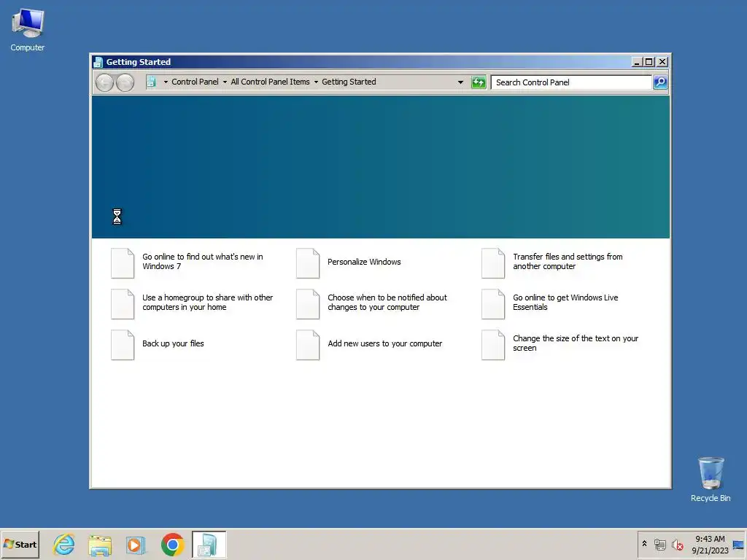Expand the arrow after All Control Panel Items
This screenshot has width=747, height=560.
pos(316,82)
